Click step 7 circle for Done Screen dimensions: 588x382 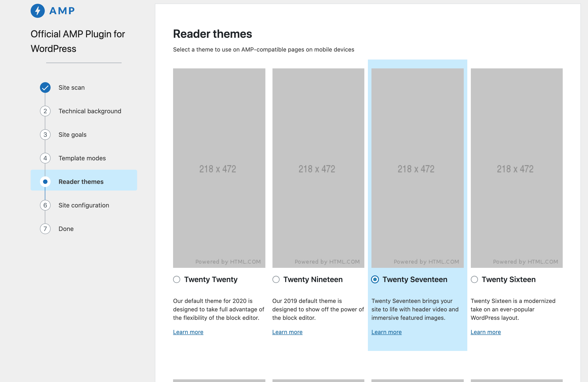click(x=45, y=229)
